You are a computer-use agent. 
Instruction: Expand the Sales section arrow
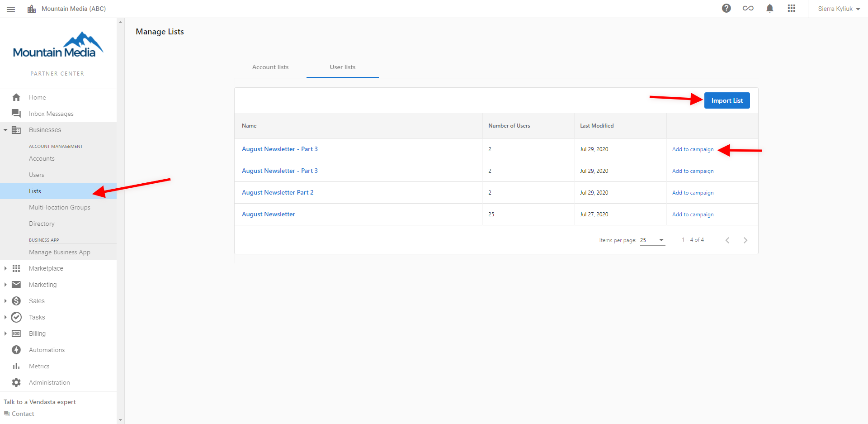[5, 301]
